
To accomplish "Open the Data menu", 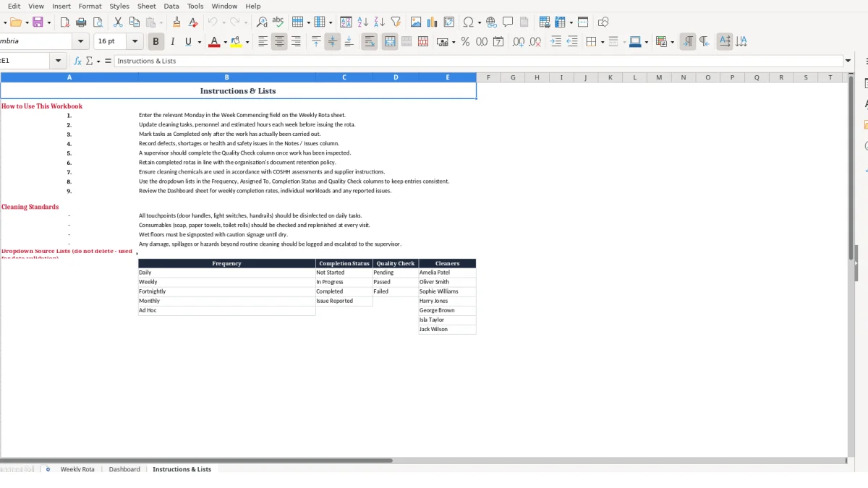I will coord(171,6).
